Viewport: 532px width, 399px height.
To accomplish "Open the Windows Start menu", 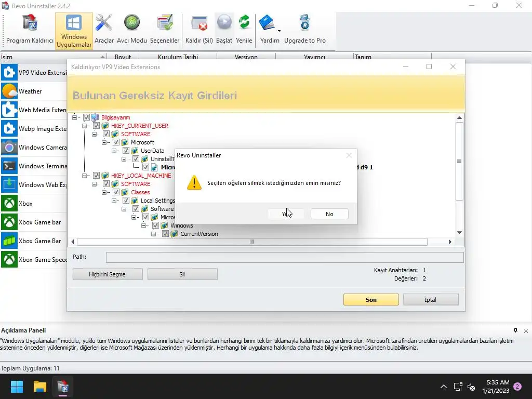I will tap(17, 387).
